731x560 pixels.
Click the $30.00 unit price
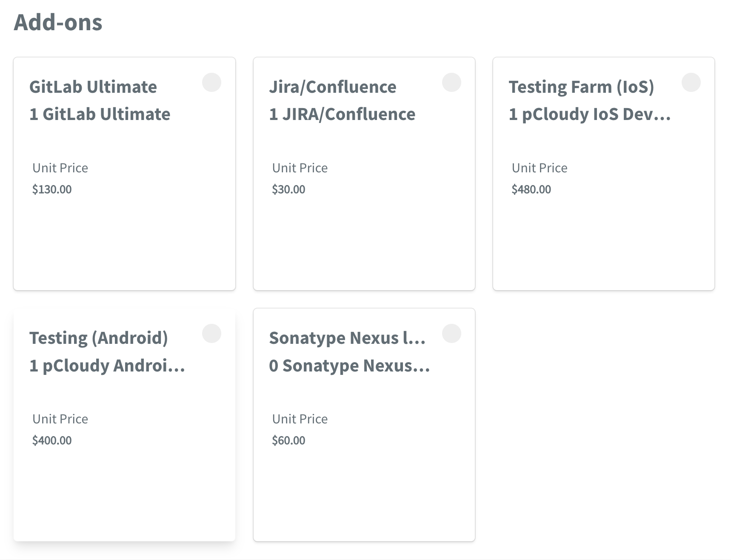288,189
